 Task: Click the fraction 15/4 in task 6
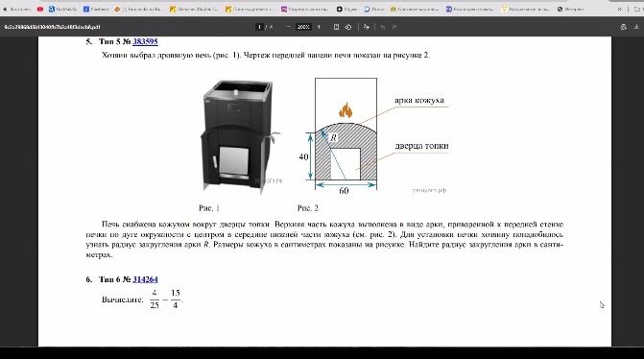(176, 299)
